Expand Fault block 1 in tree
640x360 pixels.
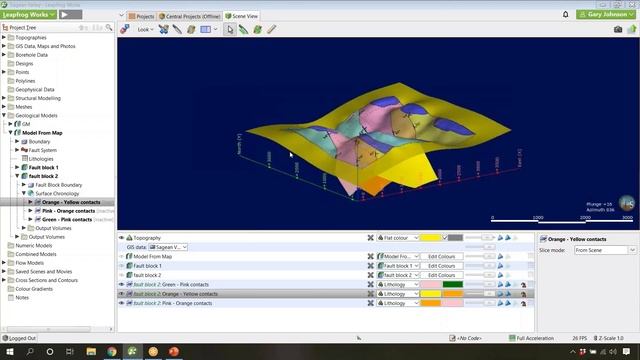[x=17, y=167]
